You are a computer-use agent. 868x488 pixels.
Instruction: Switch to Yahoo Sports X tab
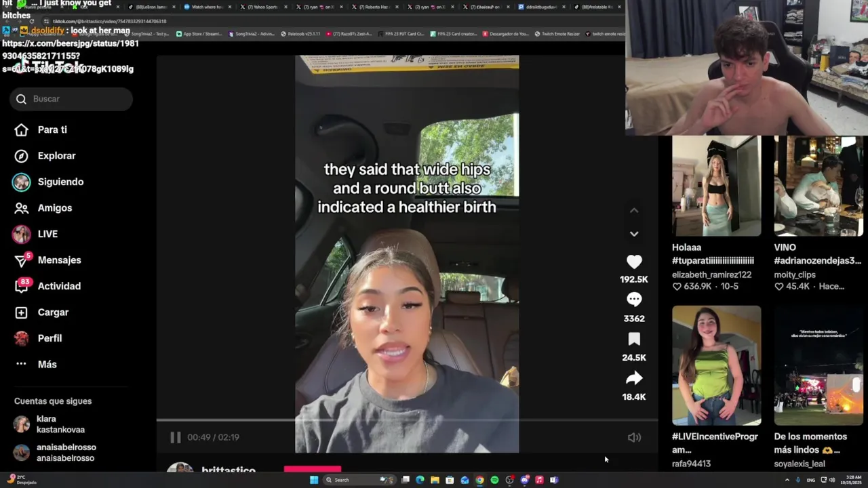tap(262, 7)
